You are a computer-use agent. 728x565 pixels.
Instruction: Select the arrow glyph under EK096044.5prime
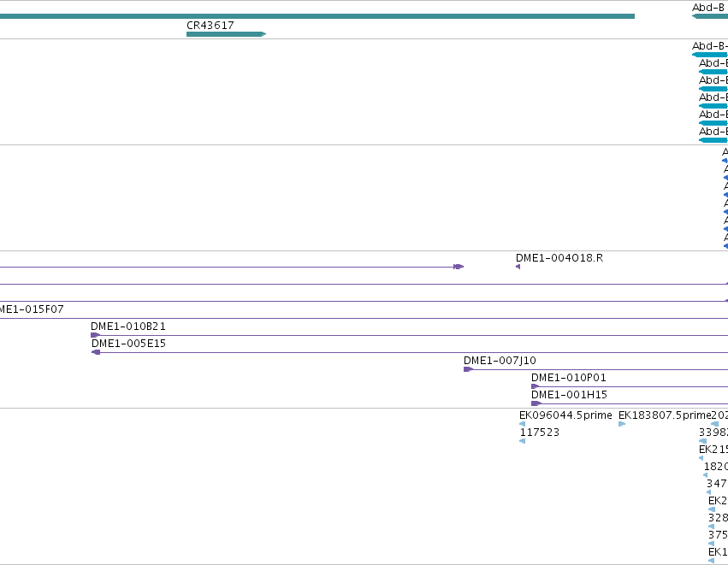click(x=523, y=424)
